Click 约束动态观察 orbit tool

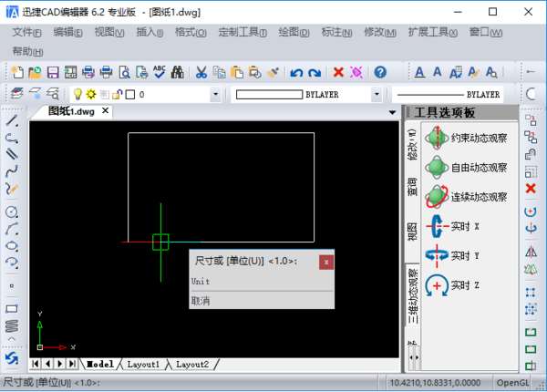pyautogui.click(x=466, y=138)
